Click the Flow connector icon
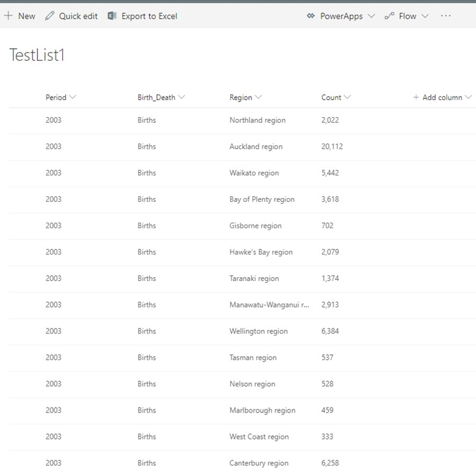This screenshot has height=474, width=476. point(389,16)
